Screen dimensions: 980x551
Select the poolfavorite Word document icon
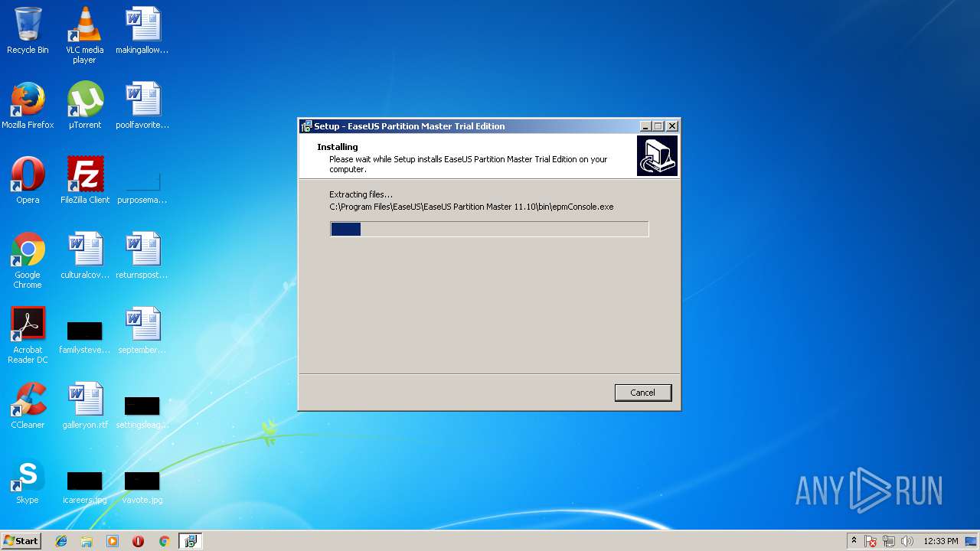coord(142,106)
